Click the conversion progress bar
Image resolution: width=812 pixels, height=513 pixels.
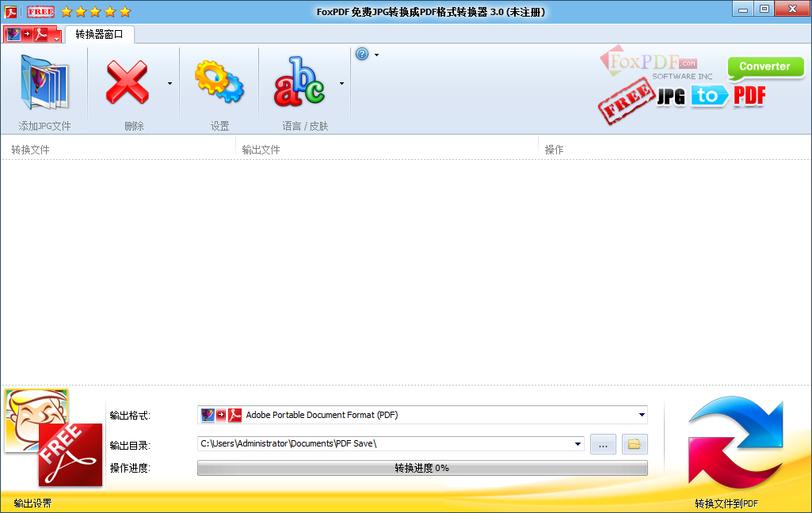422,468
